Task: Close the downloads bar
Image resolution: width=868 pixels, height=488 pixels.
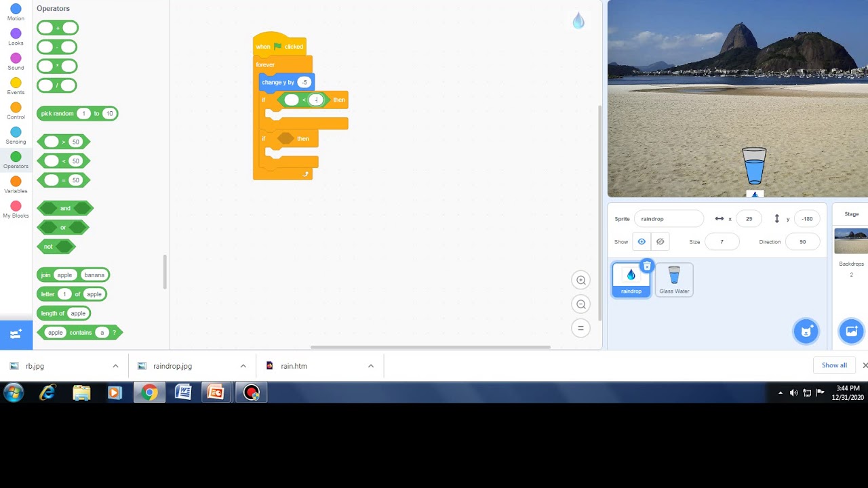Action: click(x=865, y=365)
